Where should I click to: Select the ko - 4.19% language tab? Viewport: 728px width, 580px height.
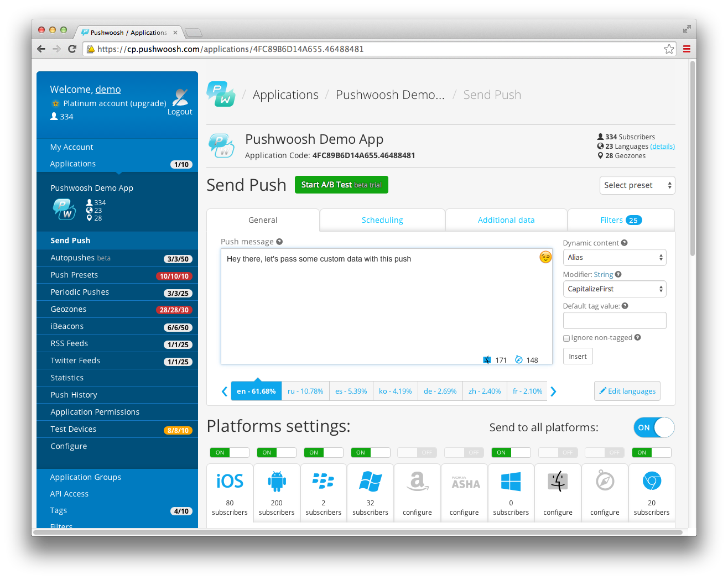coord(395,391)
